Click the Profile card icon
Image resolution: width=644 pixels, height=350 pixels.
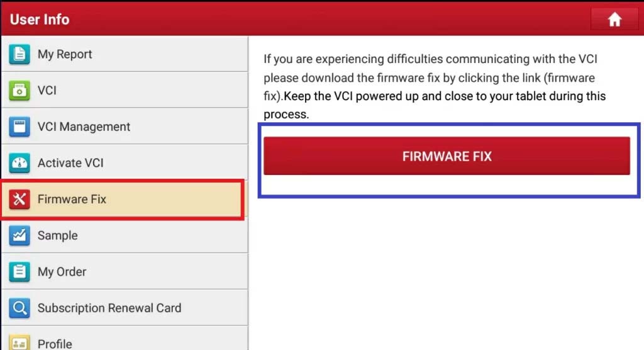pos(19,342)
